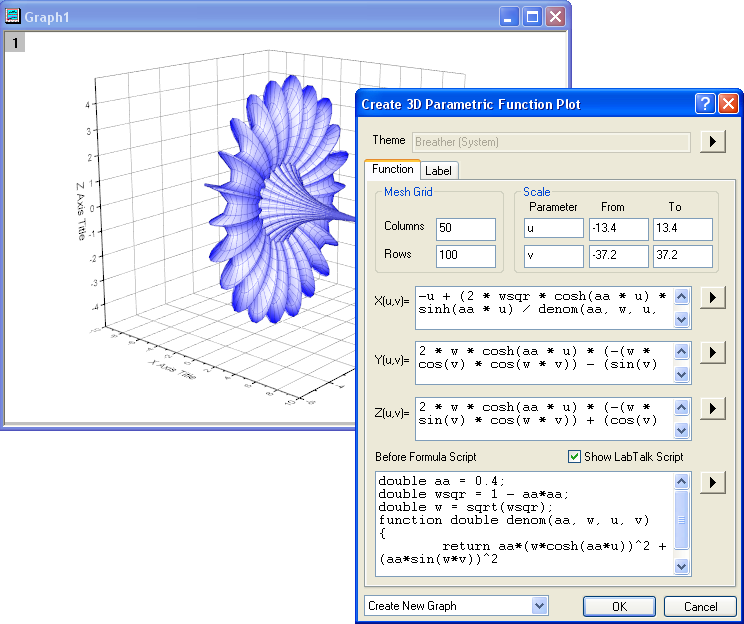Open the arrow menu beside the Z(u,v) formula
This screenshot has height=624, width=744.
pos(712,409)
